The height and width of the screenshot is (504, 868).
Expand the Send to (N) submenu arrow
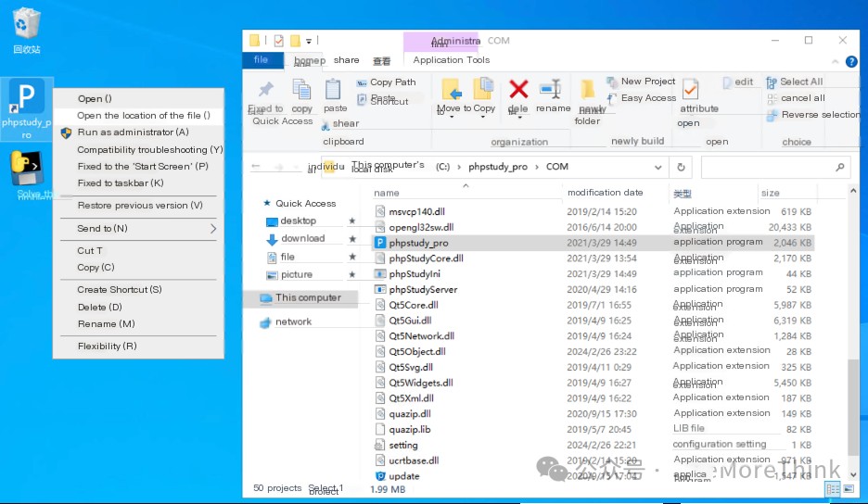pos(213,229)
